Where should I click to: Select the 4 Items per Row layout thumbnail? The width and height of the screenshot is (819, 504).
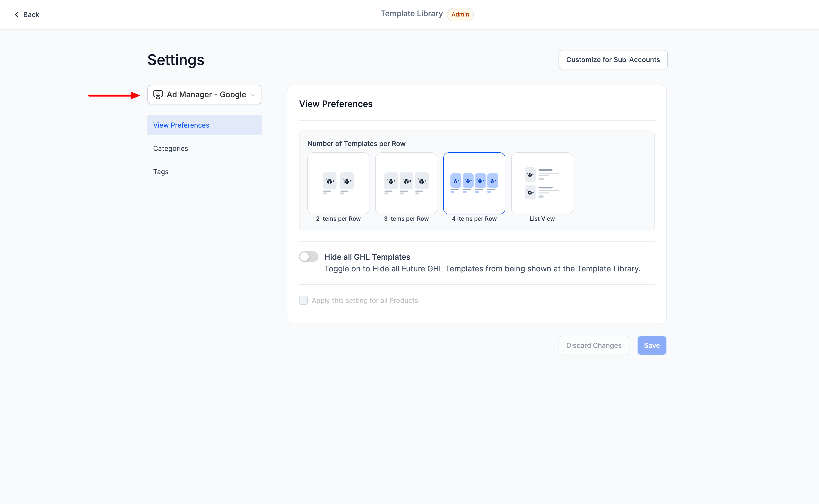point(474,183)
